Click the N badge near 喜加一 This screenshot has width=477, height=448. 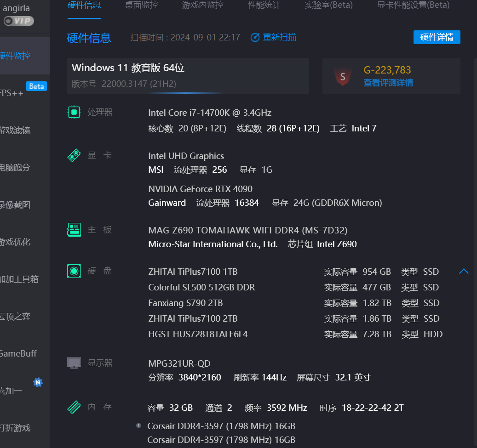[38, 382]
